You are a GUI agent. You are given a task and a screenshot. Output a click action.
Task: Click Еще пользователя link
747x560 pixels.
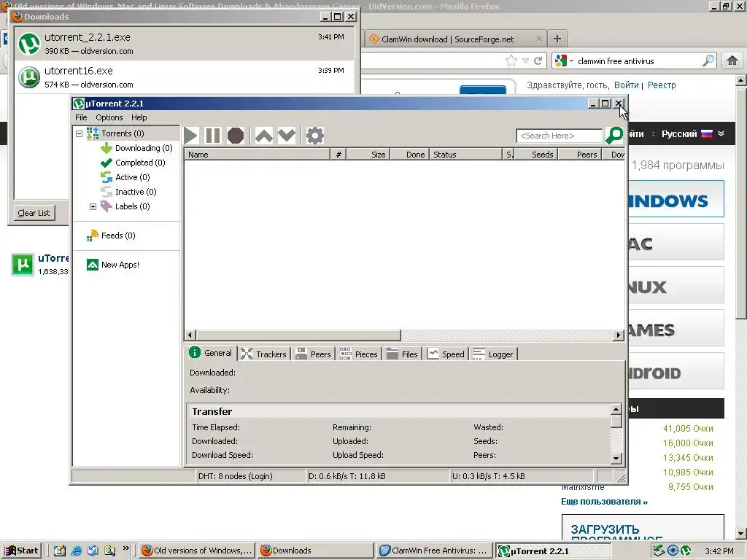pos(604,502)
